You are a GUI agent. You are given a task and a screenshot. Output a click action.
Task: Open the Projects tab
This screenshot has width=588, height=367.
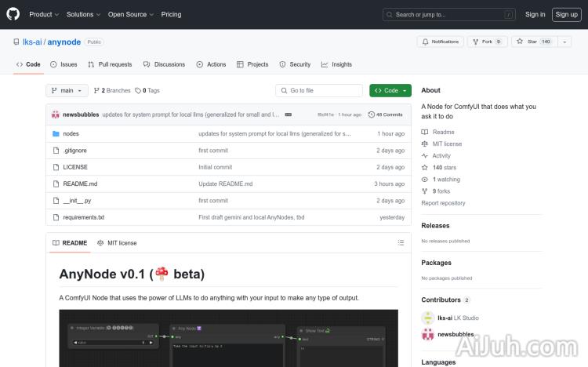tap(252, 64)
